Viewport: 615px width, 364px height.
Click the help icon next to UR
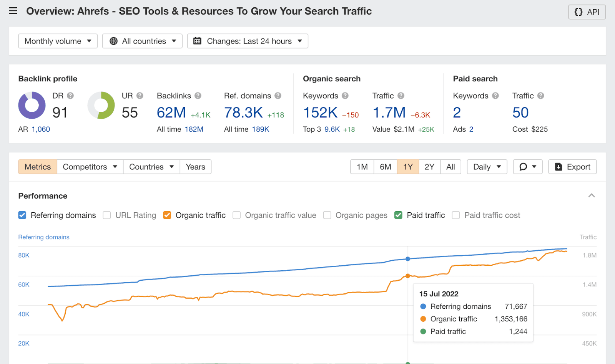point(140,96)
